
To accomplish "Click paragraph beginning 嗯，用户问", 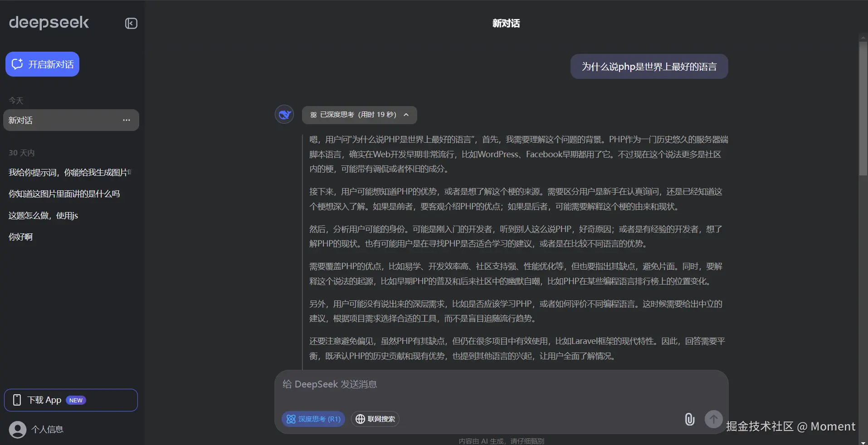I will [519, 155].
